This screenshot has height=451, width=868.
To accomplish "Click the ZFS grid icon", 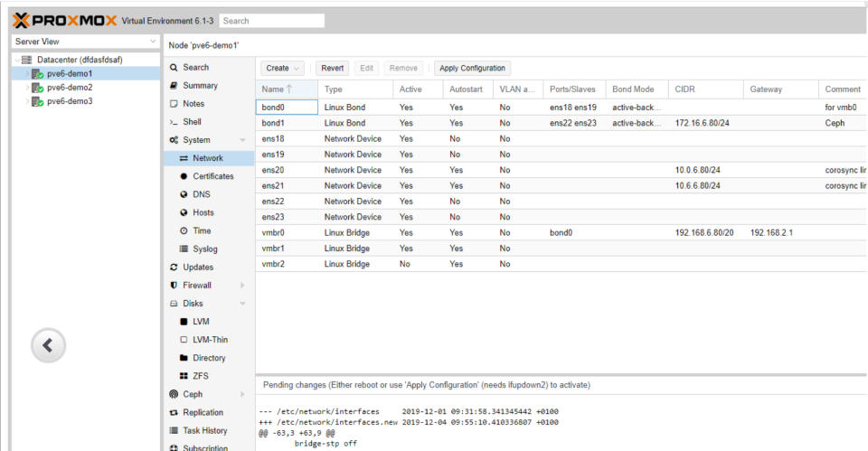I will (x=184, y=376).
